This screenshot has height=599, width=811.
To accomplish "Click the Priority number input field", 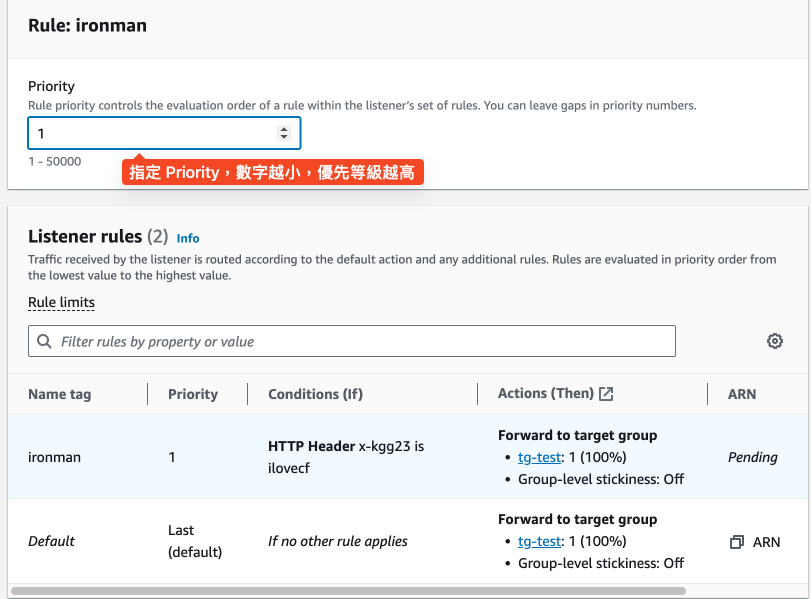I will coord(150,133).
